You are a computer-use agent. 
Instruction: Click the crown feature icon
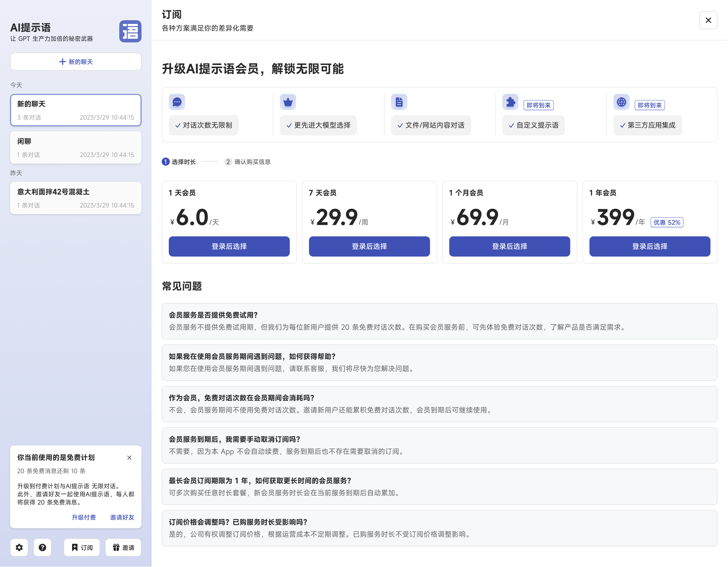pos(288,102)
